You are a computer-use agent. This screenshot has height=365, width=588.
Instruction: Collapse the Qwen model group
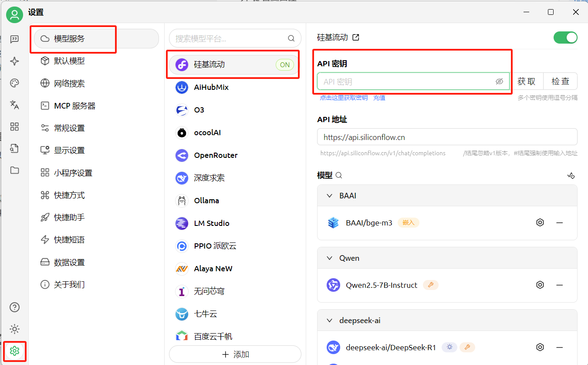click(330, 258)
